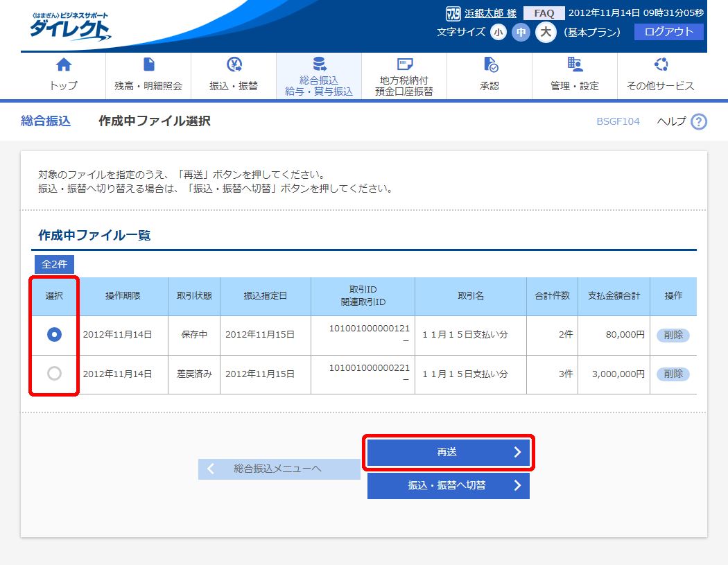Set text size to 中

tap(521, 33)
